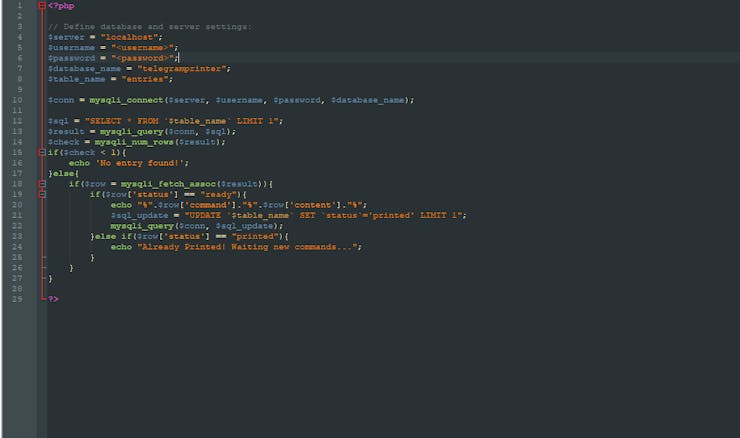Click mysqli_query($conn, $sql_update) call
The image size is (740, 438).
point(195,226)
